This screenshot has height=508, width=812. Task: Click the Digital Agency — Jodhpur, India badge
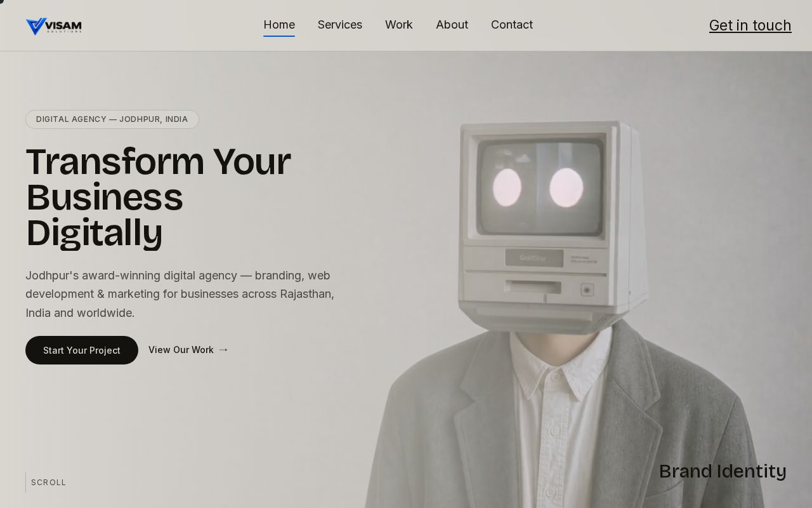[x=112, y=119]
